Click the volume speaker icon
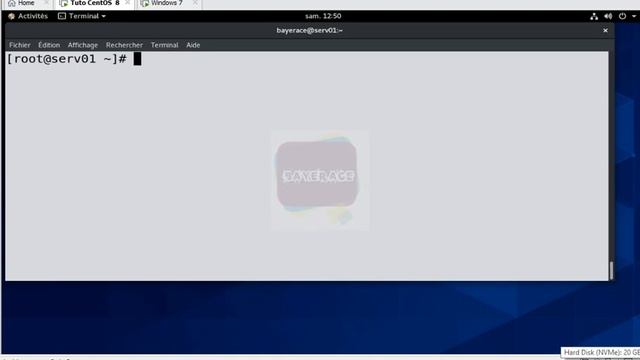This screenshot has height=360, width=640. 608,16
